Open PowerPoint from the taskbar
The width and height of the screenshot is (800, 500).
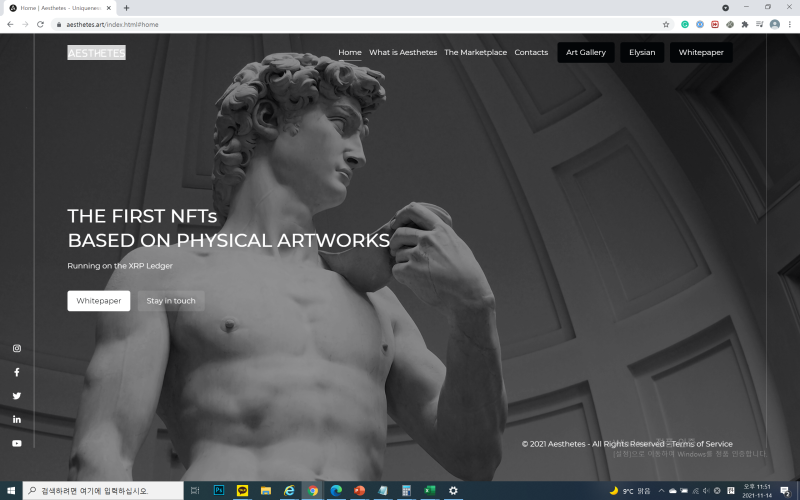[359, 491]
